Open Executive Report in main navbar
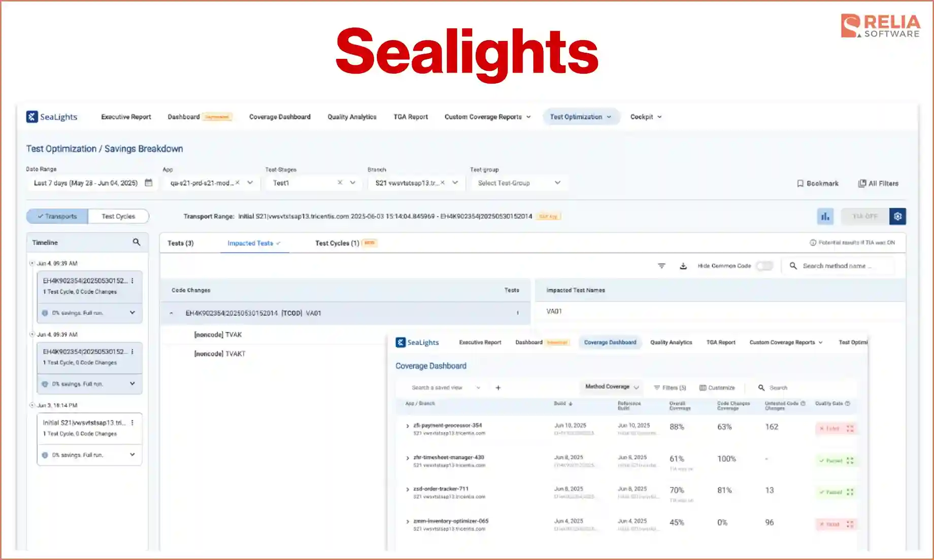 tap(126, 117)
